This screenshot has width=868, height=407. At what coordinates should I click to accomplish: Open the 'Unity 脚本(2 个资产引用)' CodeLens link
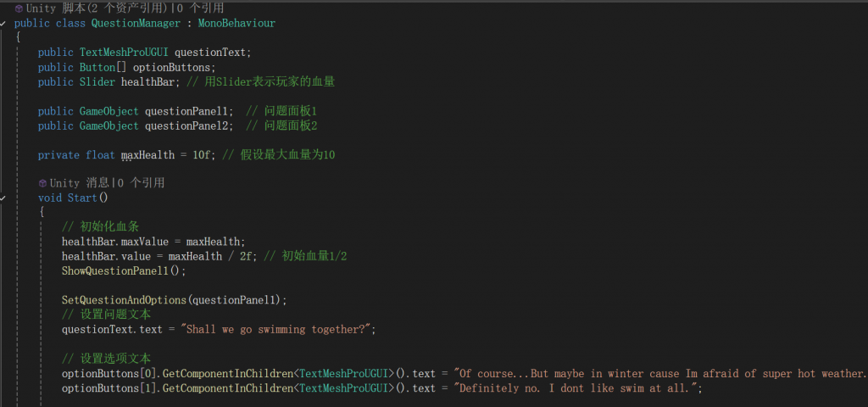(98, 8)
